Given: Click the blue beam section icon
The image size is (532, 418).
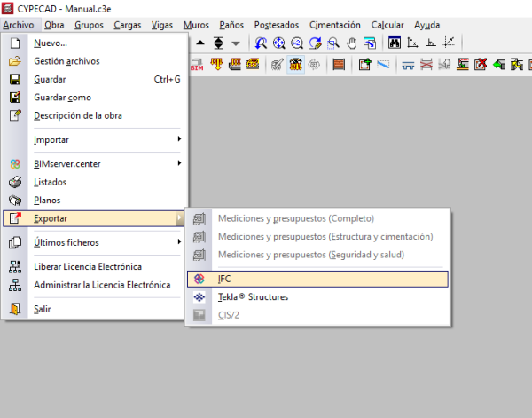Looking at the screenshot, I should (408, 65).
